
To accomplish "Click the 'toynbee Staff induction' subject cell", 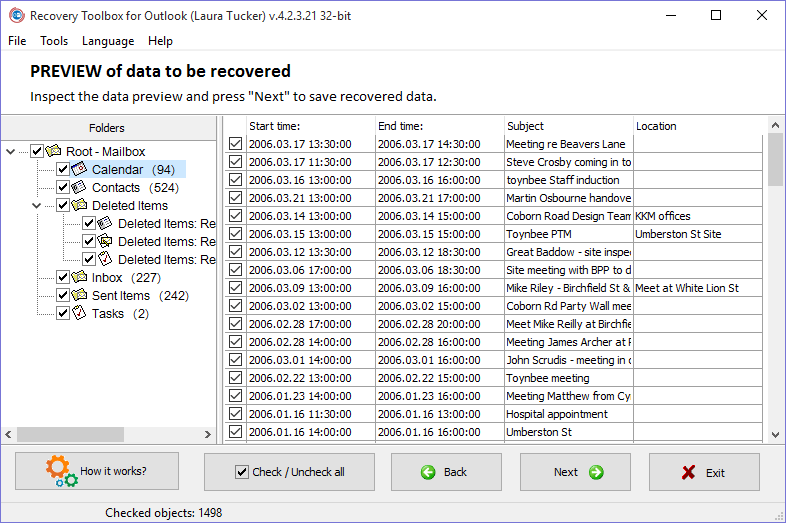I will (569, 180).
